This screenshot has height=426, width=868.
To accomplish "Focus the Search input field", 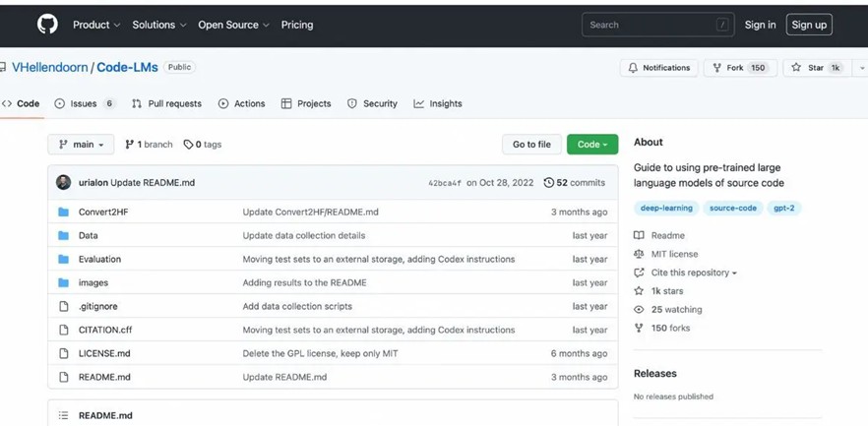I will pyautogui.click(x=658, y=25).
